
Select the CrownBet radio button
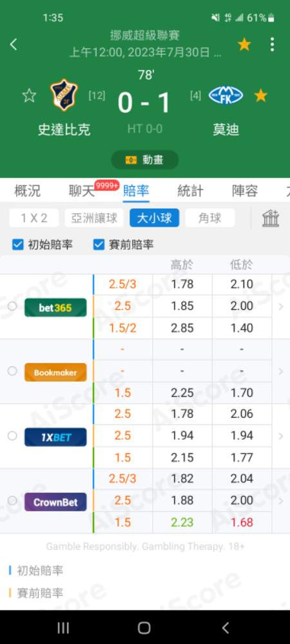coord(12,500)
